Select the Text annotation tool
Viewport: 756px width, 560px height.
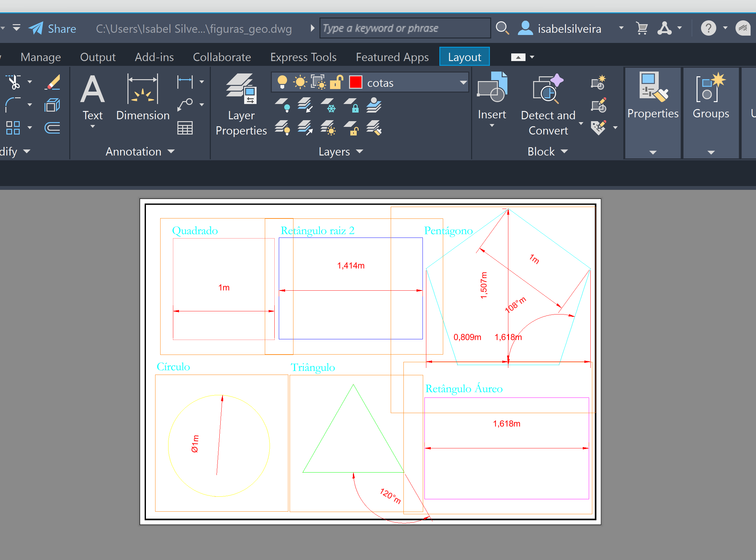pyautogui.click(x=93, y=89)
